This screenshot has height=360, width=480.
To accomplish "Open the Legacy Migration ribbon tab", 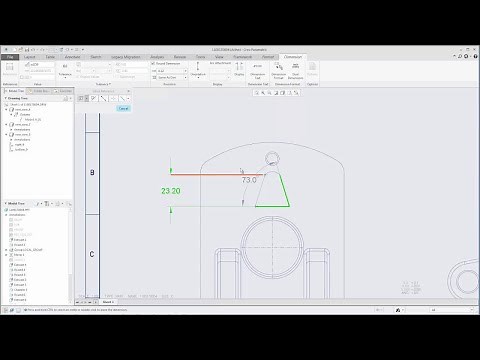I will pos(126,57).
